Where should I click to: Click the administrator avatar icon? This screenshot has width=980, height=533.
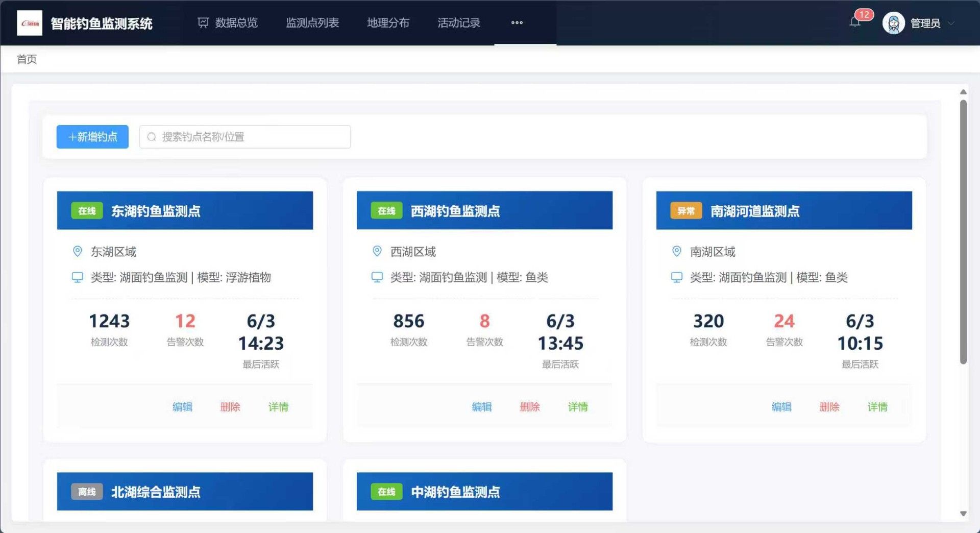click(x=893, y=23)
